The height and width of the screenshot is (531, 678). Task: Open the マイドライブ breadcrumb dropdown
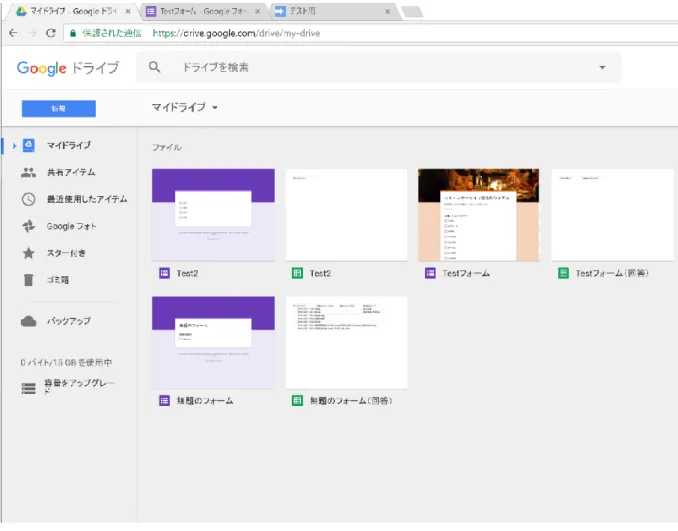point(185,107)
